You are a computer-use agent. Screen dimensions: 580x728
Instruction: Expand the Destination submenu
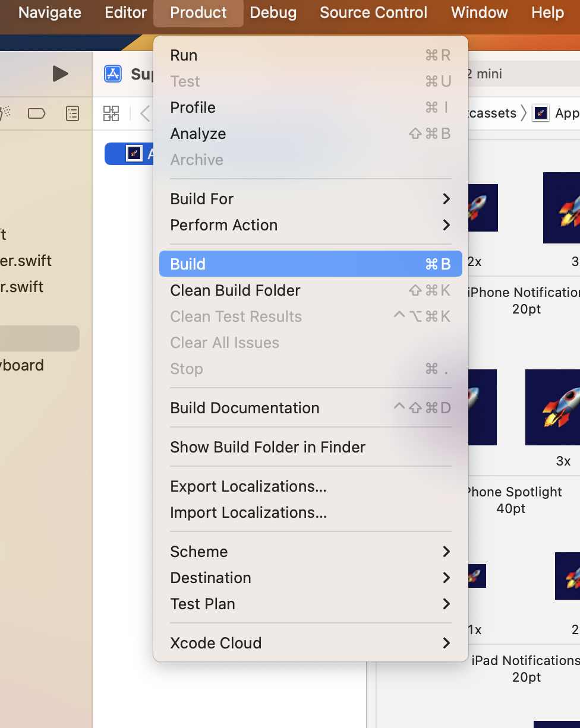tap(311, 578)
